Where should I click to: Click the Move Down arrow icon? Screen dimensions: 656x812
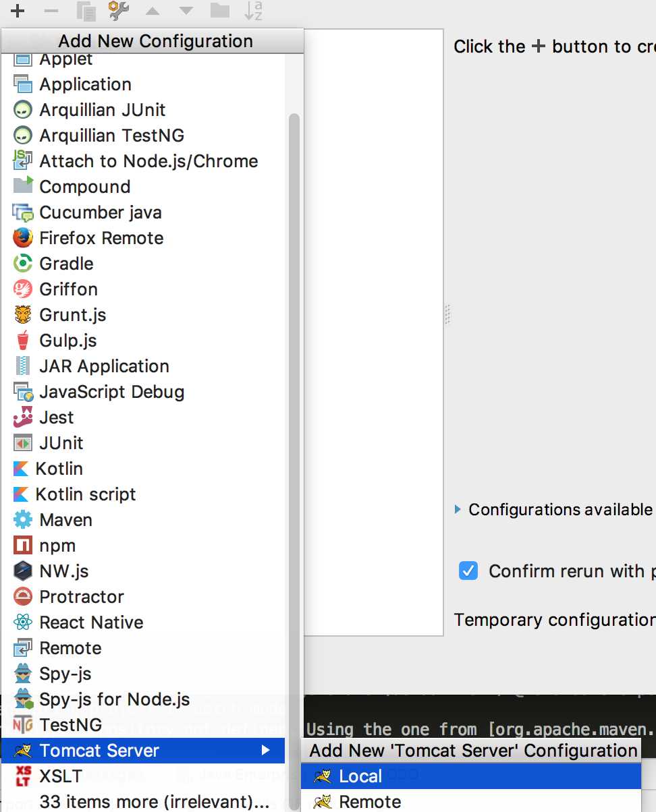pos(186,11)
